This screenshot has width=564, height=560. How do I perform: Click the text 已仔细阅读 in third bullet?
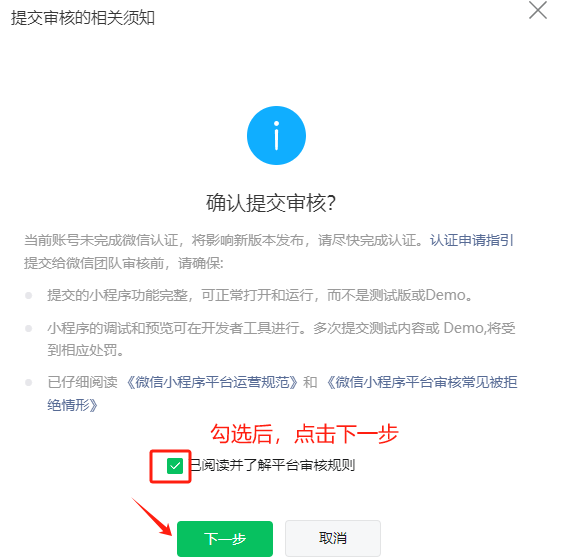tap(82, 382)
